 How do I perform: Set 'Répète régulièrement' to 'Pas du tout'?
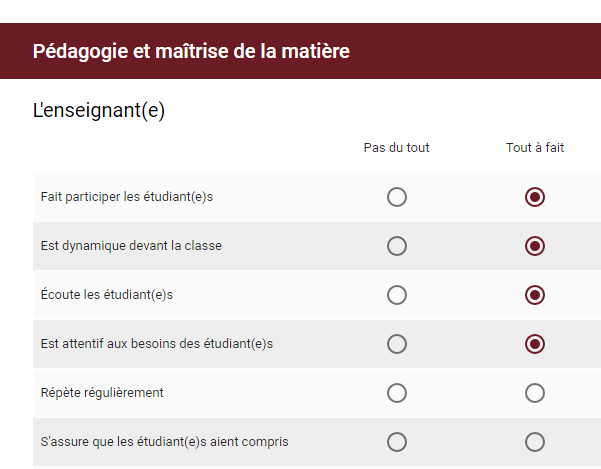coord(397,393)
